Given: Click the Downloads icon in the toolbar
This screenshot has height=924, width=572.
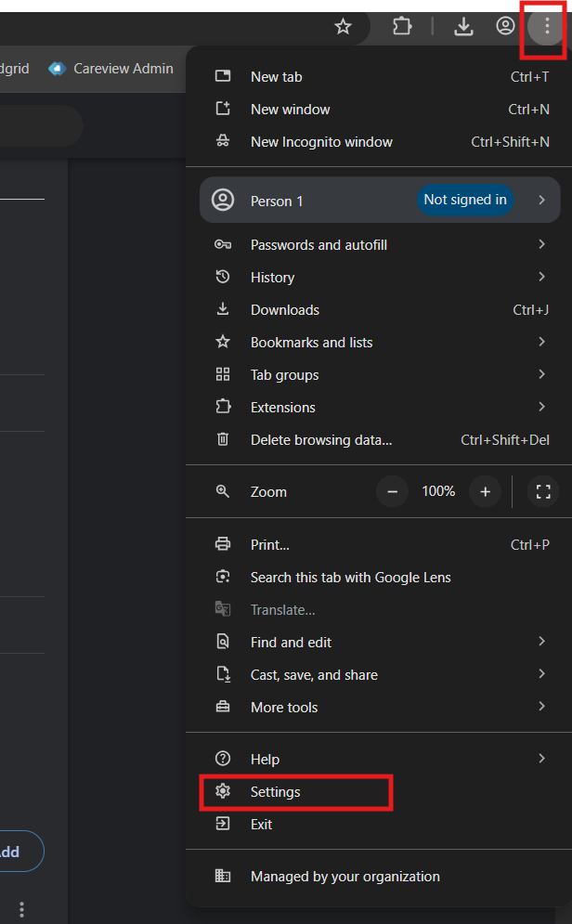Looking at the screenshot, I should 463,27.
